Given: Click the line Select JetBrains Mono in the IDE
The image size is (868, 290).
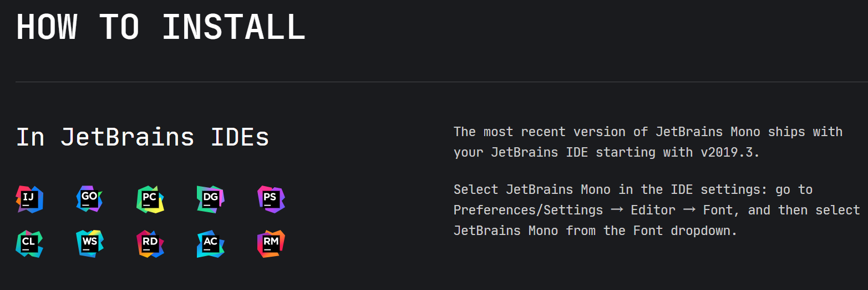Looking at the screenshot, I should [633, 190].
